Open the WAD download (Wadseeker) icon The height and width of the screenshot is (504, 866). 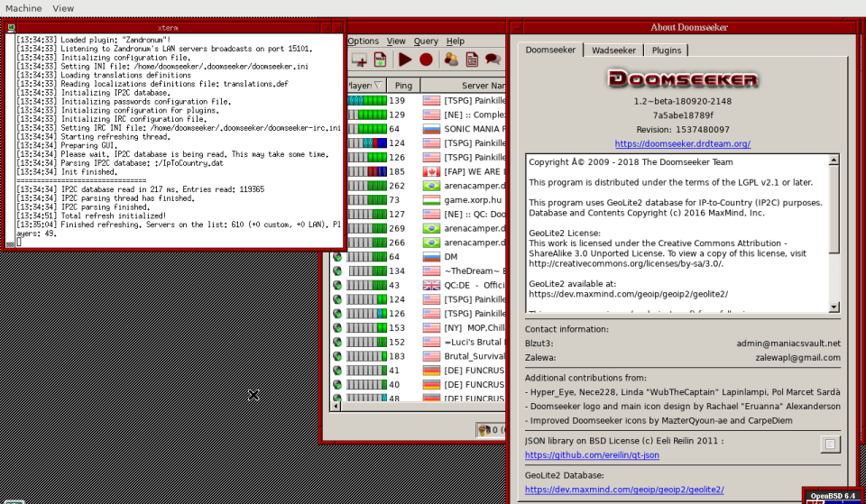(381, 60)
